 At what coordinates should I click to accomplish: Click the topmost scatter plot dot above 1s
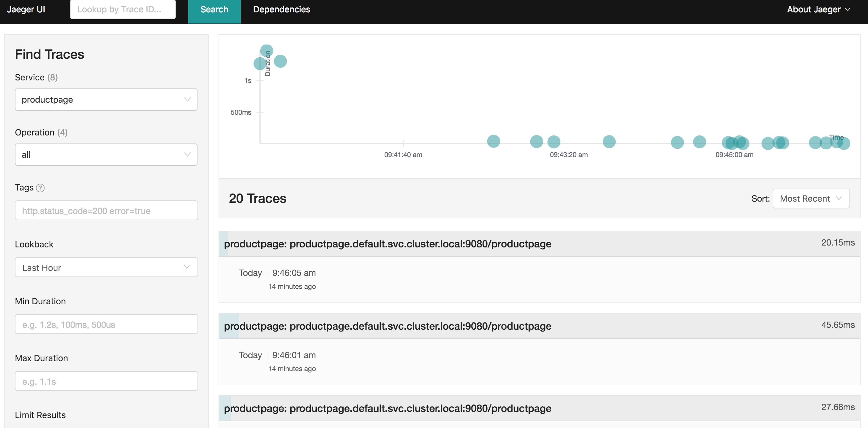point(267,51)
